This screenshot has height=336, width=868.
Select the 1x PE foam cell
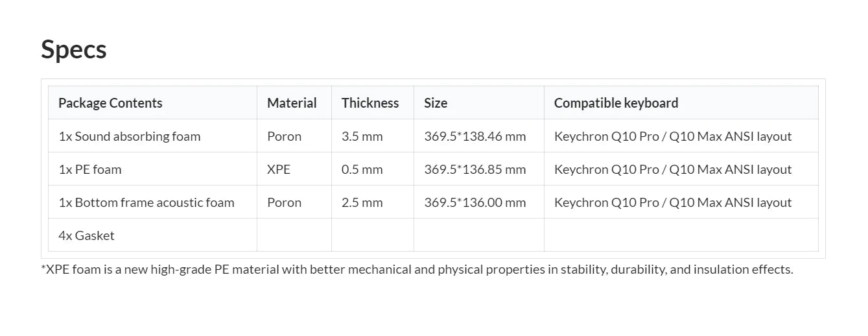(x=90, y=169)
